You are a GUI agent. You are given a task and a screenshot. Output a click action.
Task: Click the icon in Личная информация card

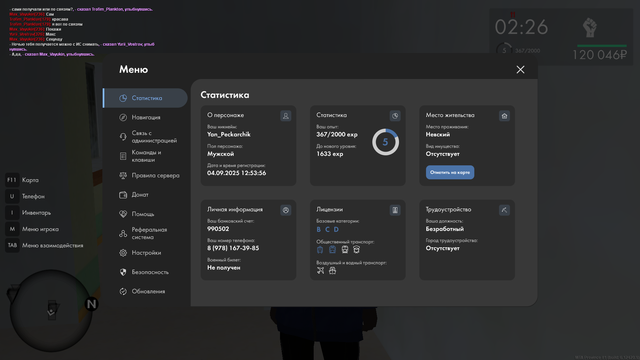(x=286, y=210)
